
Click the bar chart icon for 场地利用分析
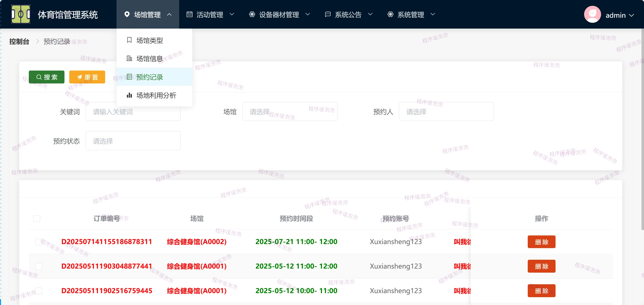(129, 95)
